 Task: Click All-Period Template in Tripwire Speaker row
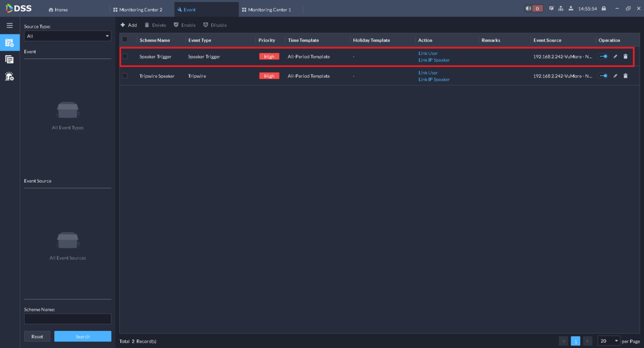point(309,76)
